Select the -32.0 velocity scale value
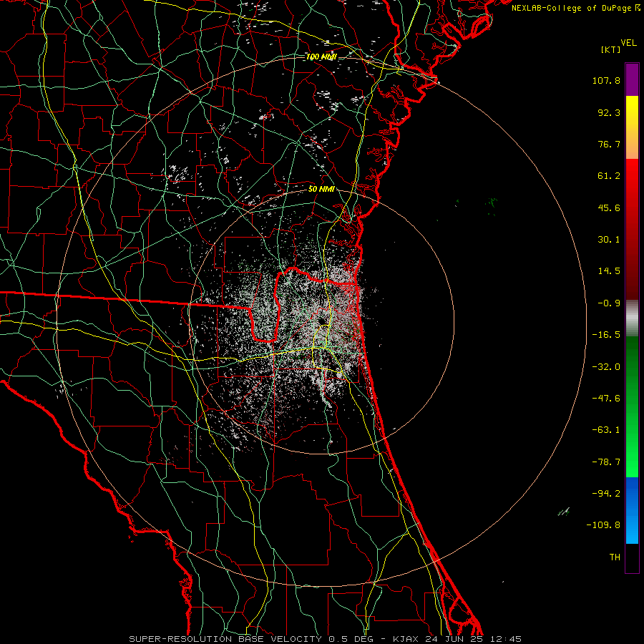Screen dimensions: 644x644 click(x=606, y=367)
